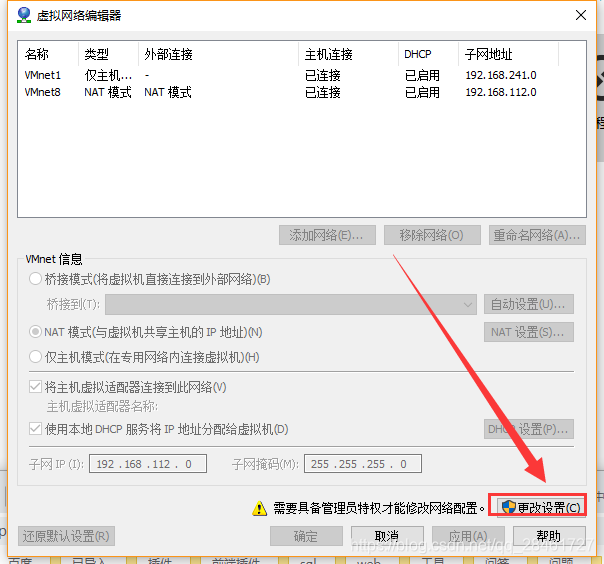Screen dimensions: 604x564
Task: Click 自动设置(U)... button
Action: click(529, 304)
